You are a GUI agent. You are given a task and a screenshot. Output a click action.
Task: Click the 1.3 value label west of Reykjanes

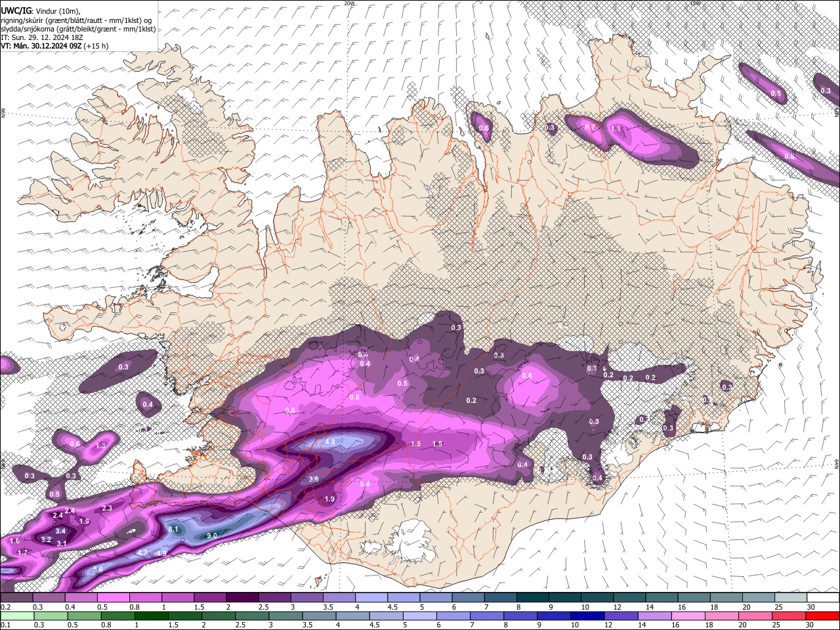pos(100,446)
